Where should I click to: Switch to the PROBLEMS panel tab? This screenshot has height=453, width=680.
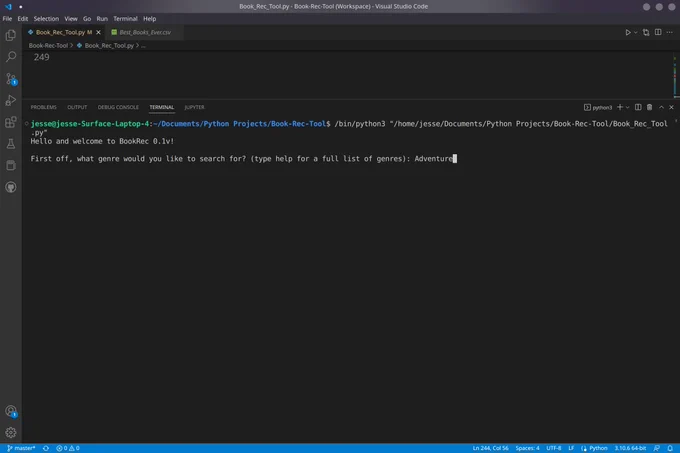click(43, 108)
